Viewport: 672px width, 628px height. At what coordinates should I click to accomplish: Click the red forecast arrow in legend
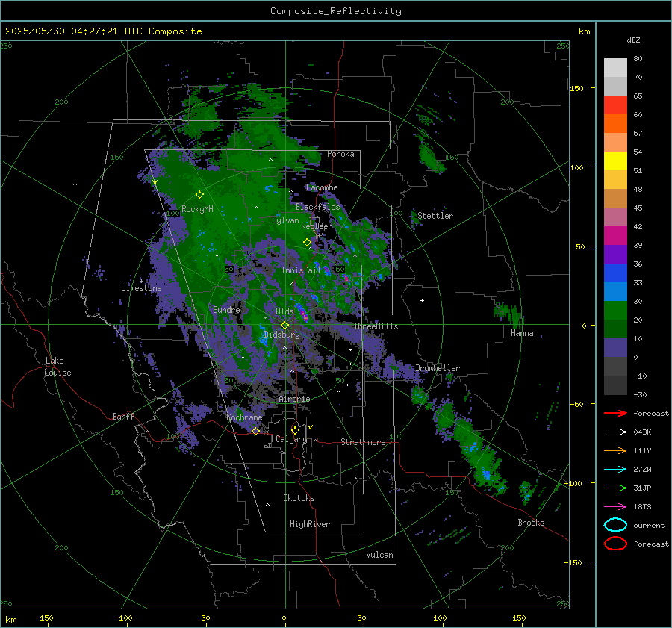615,413
